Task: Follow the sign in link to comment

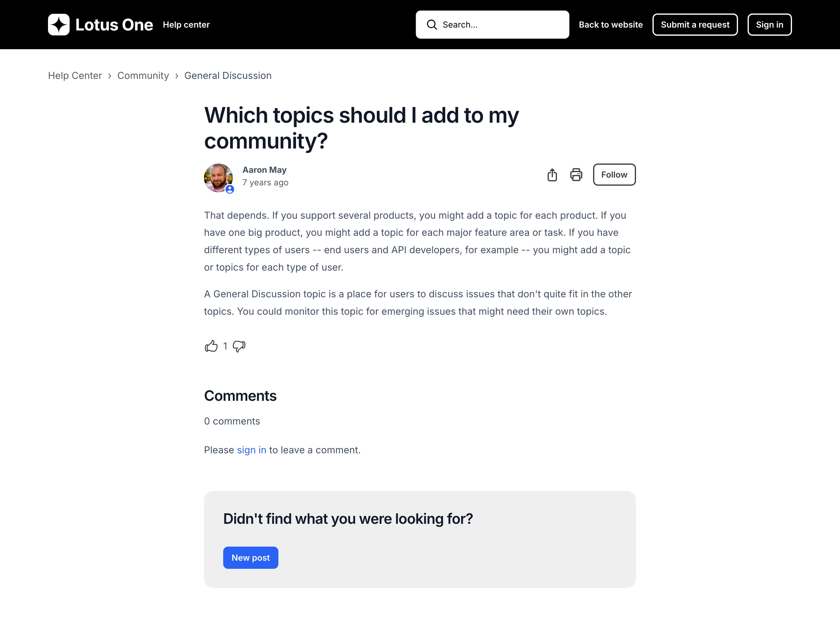Action: pos(251,450)
